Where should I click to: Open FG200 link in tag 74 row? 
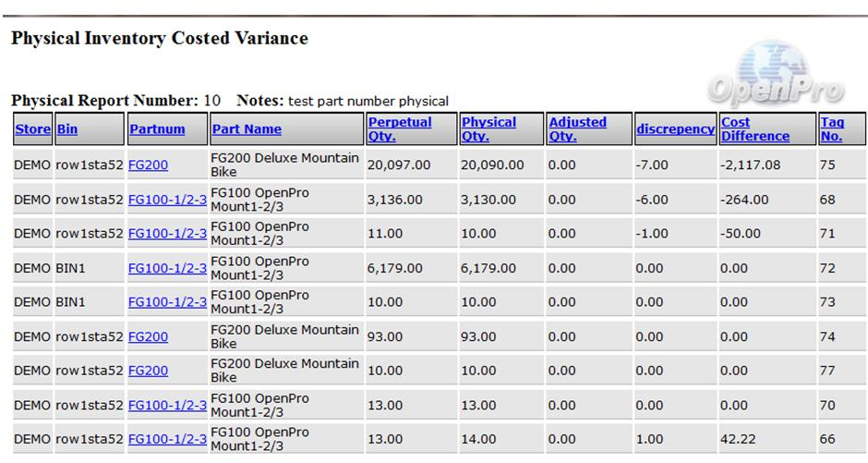(x=148, y=337)
